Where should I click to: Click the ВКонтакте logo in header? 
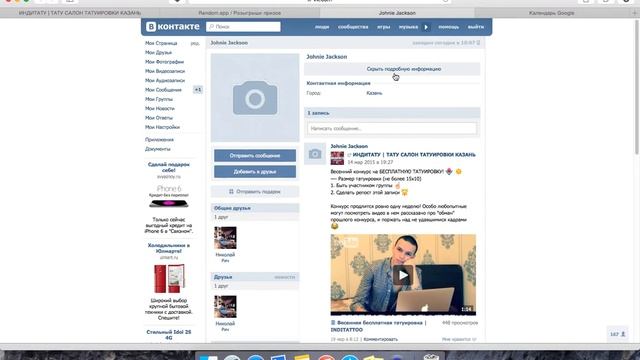click(173, 27)
